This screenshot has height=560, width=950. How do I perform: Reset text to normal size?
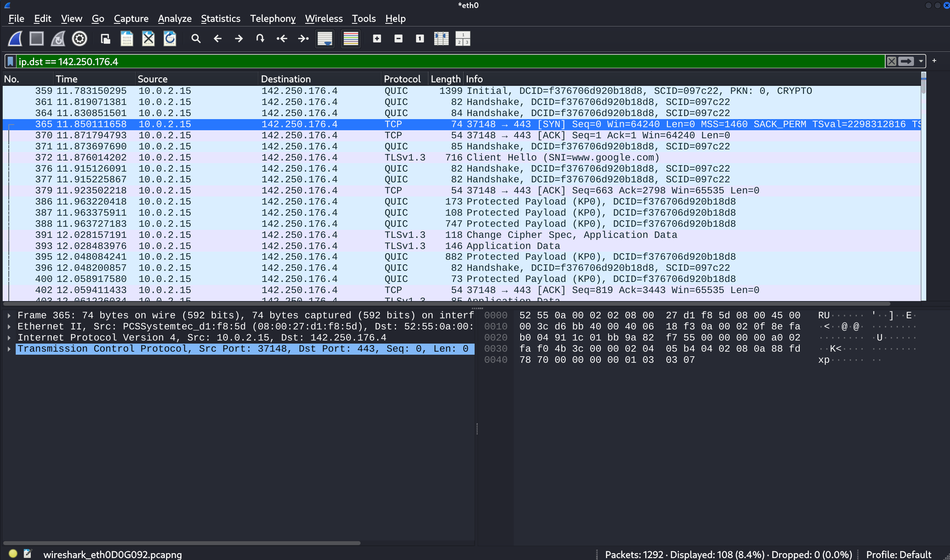420,39
